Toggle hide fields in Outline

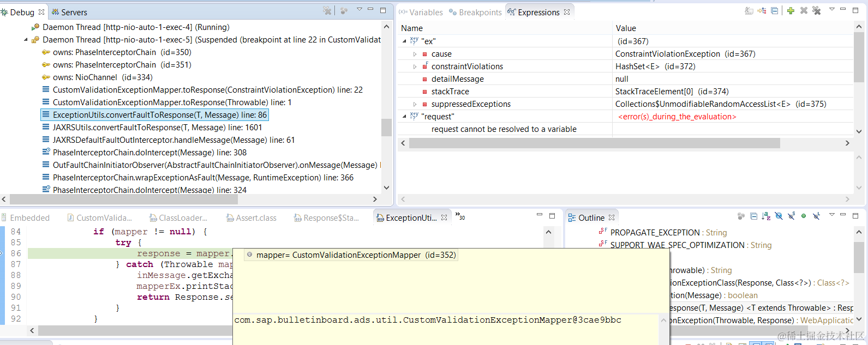(x=779, y=216)
